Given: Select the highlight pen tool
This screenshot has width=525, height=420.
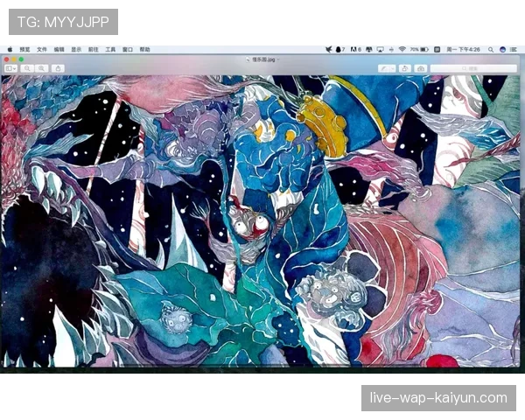Looking at the screenshot, I should 384,68.
